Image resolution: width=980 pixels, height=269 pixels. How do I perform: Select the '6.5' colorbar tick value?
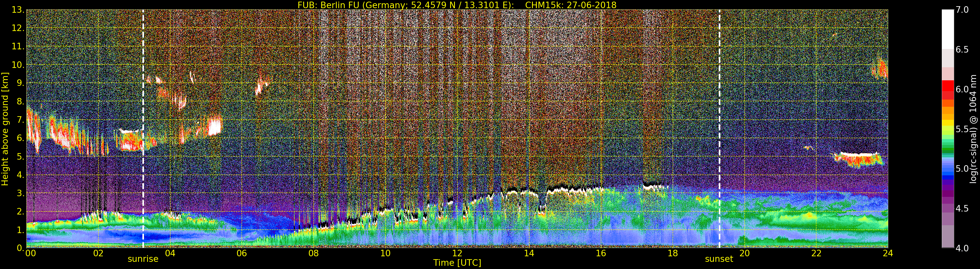962,50
